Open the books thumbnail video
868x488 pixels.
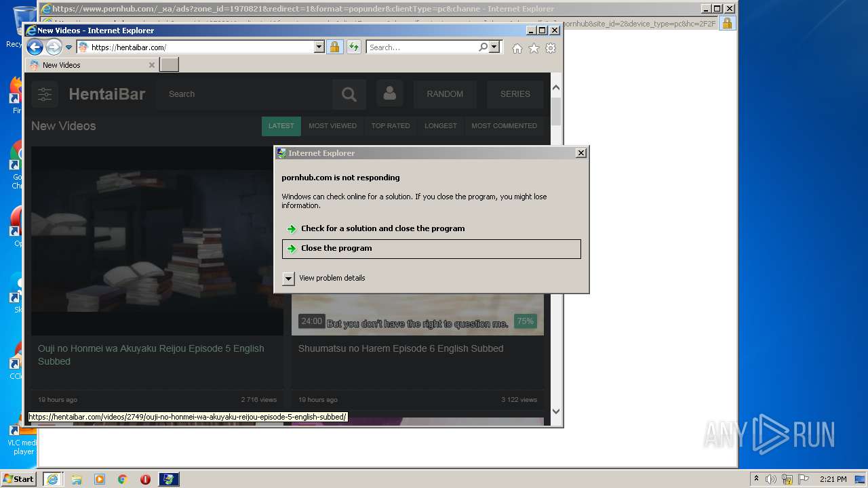coord(157,241)
